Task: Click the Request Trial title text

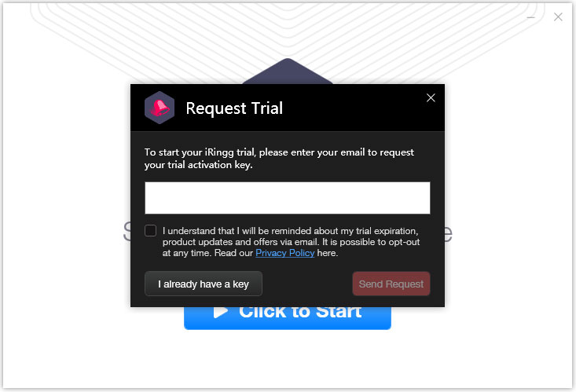Action: coord(234,108)
